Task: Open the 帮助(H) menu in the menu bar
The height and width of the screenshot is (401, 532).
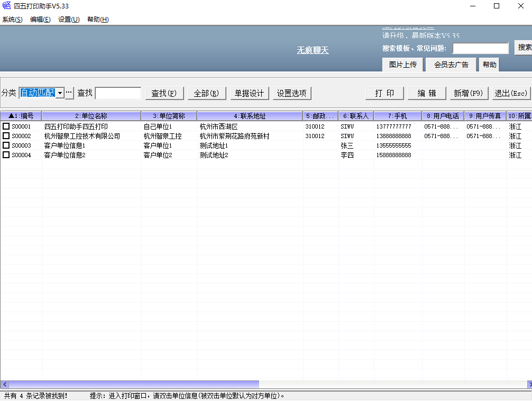Action: click(x=98, y=20)
